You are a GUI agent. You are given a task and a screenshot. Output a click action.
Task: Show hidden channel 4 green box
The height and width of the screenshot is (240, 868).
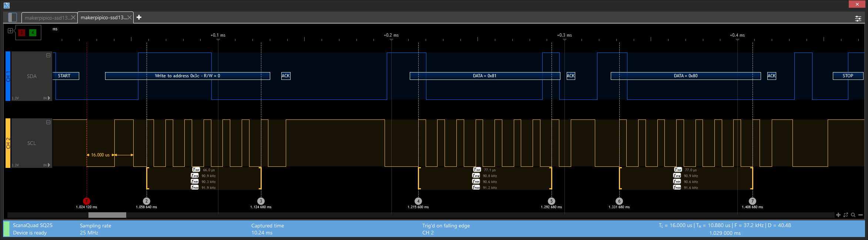point(33,33)
